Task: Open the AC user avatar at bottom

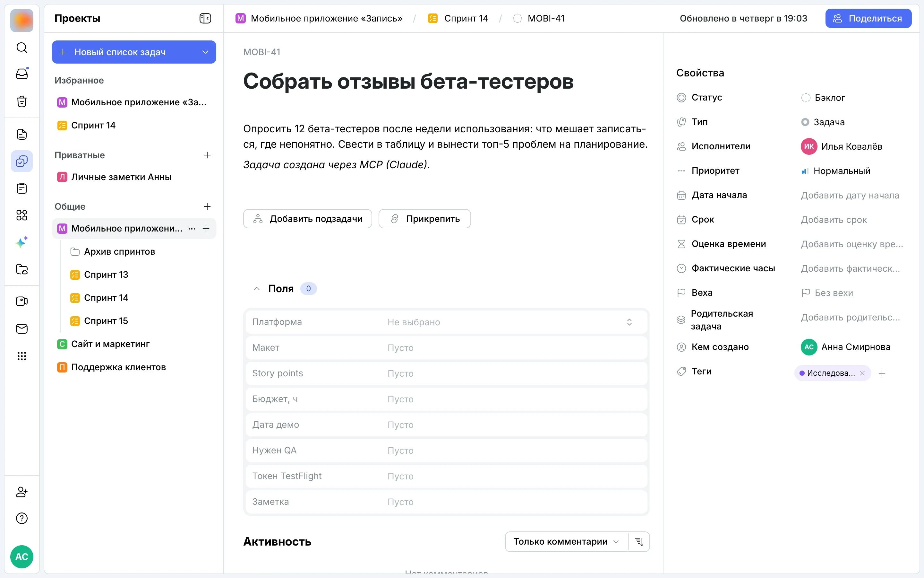Action: coord(22,556)
